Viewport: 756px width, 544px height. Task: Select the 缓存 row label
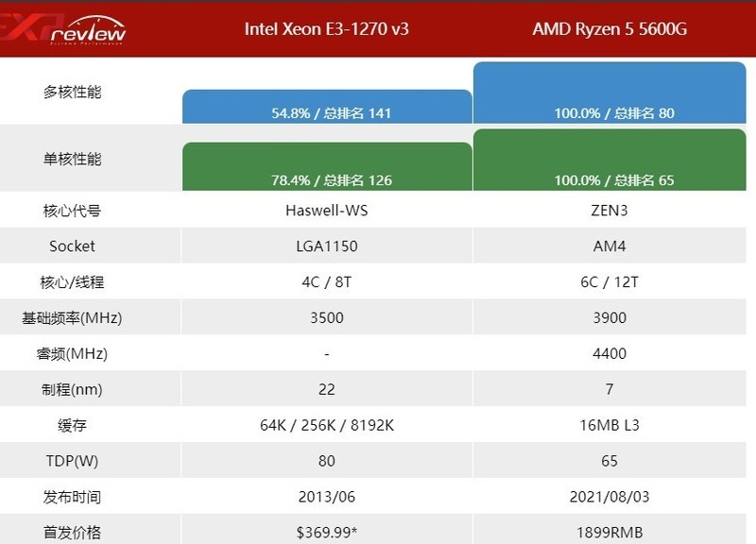click(x=73, y=425)
